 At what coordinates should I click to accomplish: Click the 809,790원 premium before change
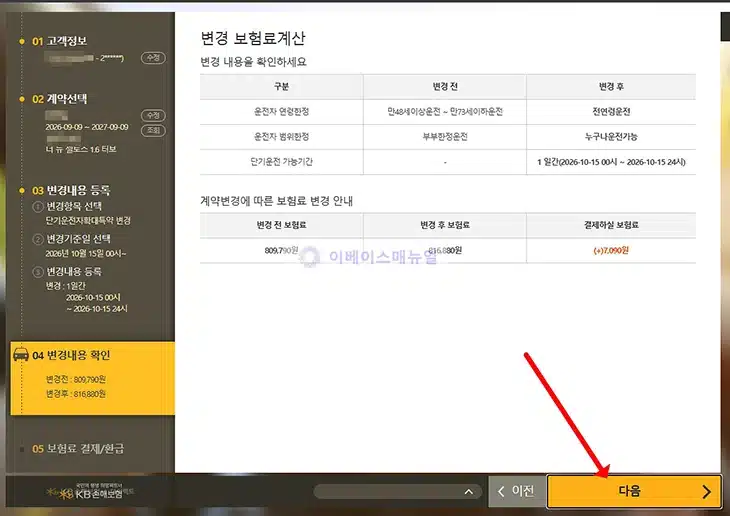[281, 251]
